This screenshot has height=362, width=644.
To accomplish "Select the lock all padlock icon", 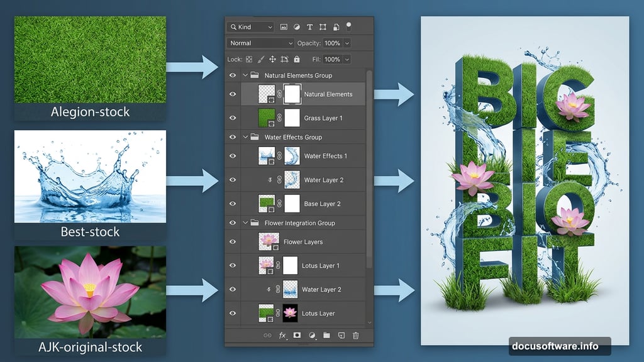I will click(297, 59).
